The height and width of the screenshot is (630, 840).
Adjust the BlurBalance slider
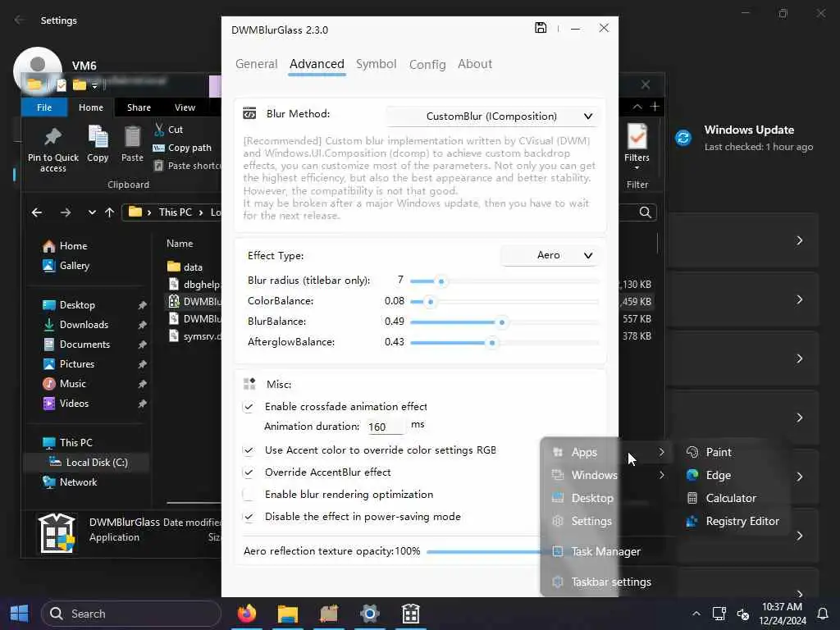(504, 322)
